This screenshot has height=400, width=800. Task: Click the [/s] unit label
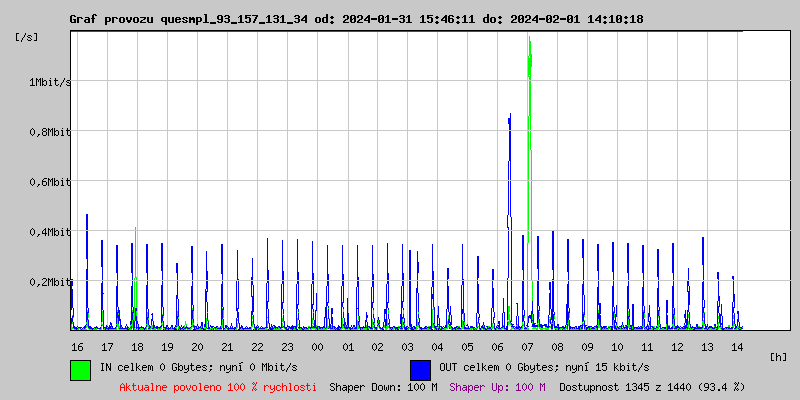coord(27,37)
